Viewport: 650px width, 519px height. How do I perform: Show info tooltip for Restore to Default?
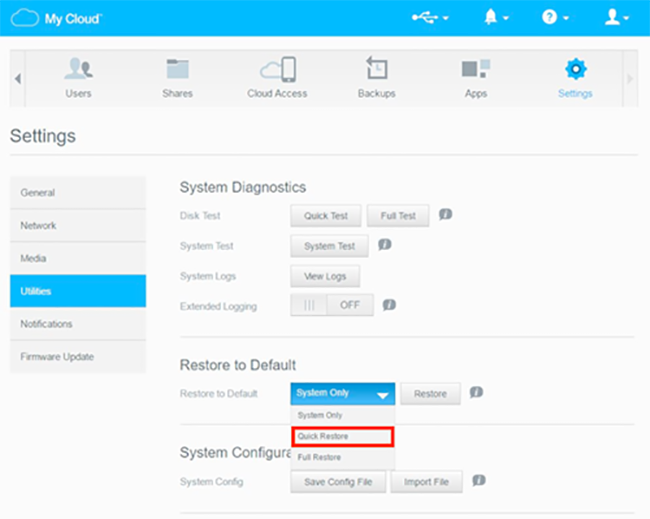click(476, 392)
